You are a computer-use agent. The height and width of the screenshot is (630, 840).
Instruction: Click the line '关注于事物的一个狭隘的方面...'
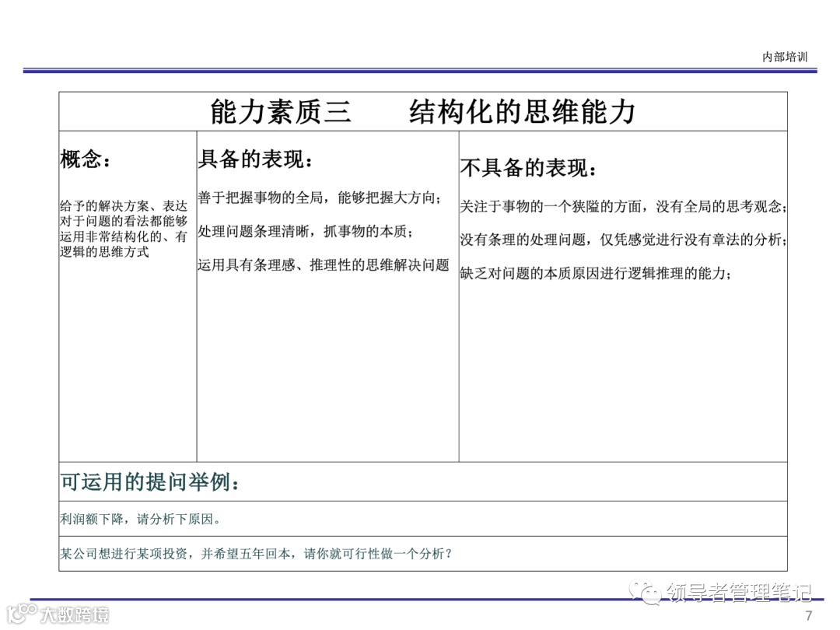tap(623, 207)
